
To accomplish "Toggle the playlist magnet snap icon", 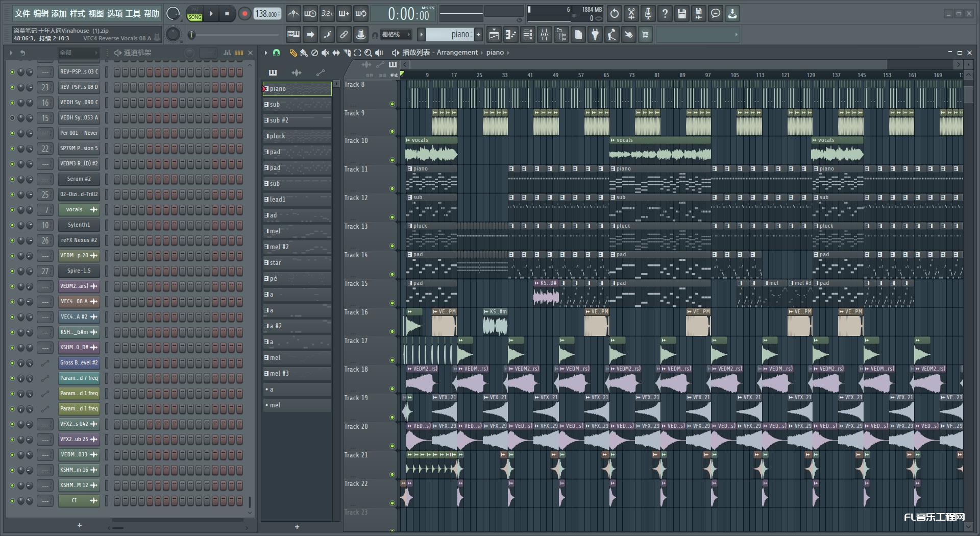I will pyautogui.click(x=276, y=53).
